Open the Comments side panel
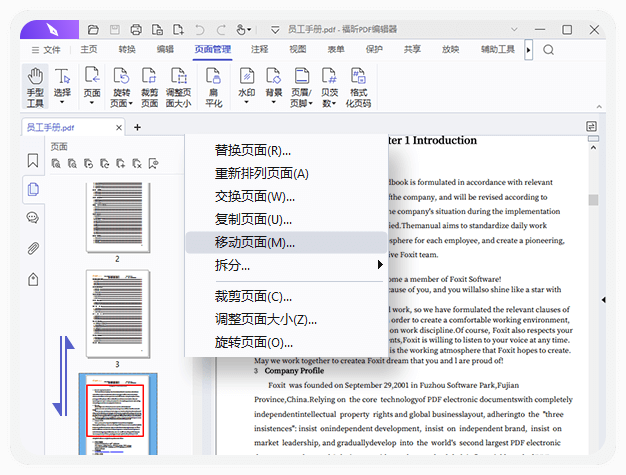Image resolution: width=626 pixels, height=475 pixels. pos(33,218)
